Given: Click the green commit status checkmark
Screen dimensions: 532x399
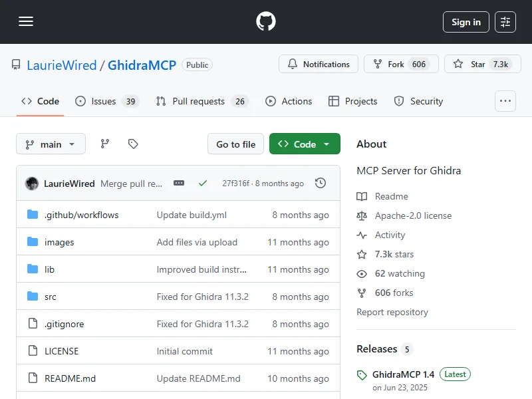Looking at the screenshot, I should point(203,183).
